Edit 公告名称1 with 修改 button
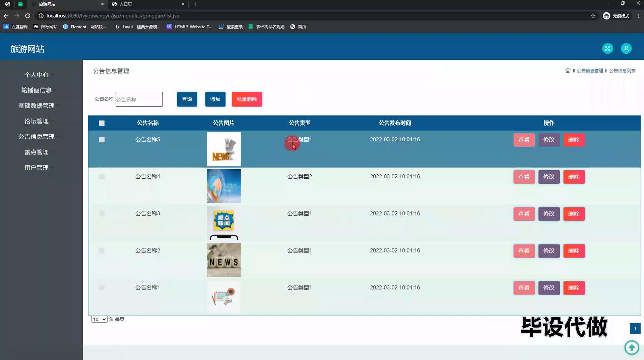The height and width of the screenshot is (360, 644). pos(549,288)
